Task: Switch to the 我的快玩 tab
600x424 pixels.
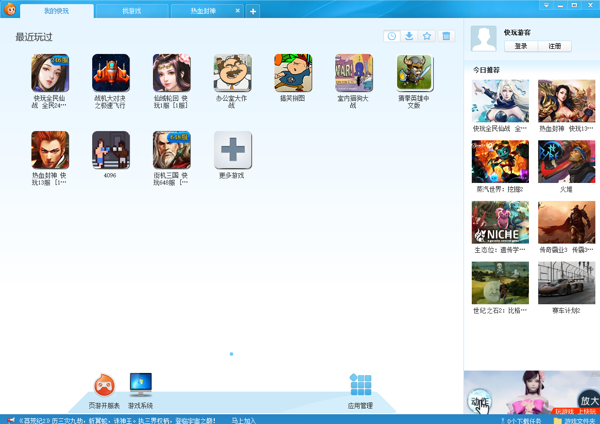Action: tap(57, 11)
